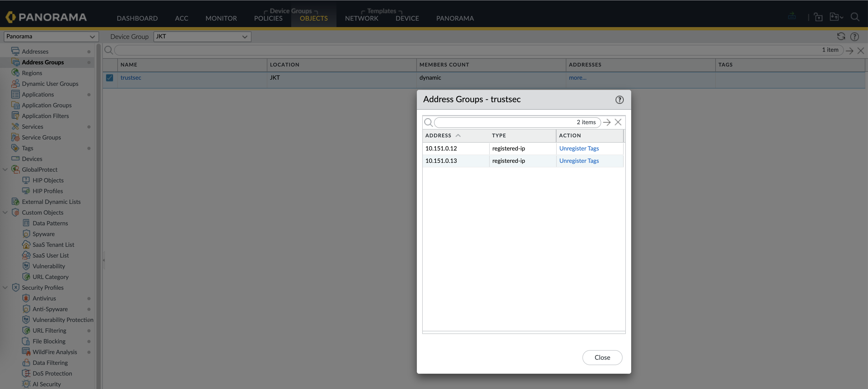Apply dialog filter with arrow icon

click(607, 122)
